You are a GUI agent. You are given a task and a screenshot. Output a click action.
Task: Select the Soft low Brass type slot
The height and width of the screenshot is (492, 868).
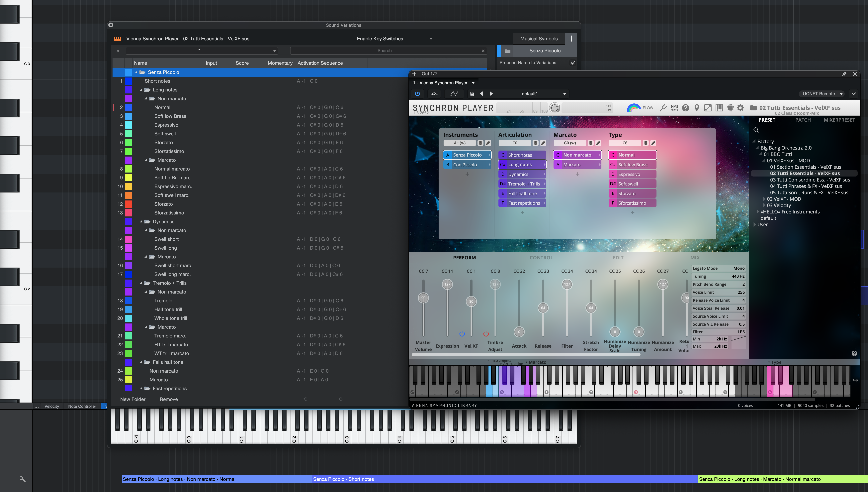pyautogui.click(x=632, y=165)
